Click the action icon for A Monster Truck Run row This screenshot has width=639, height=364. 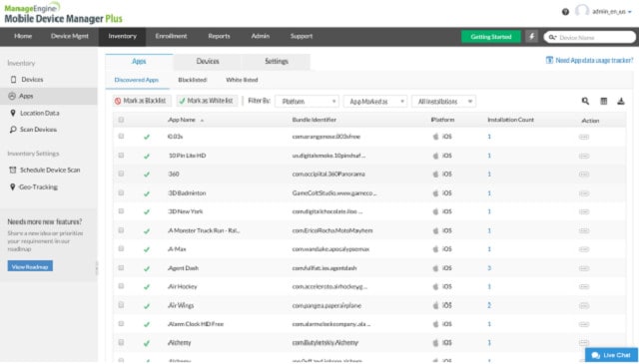584,230
